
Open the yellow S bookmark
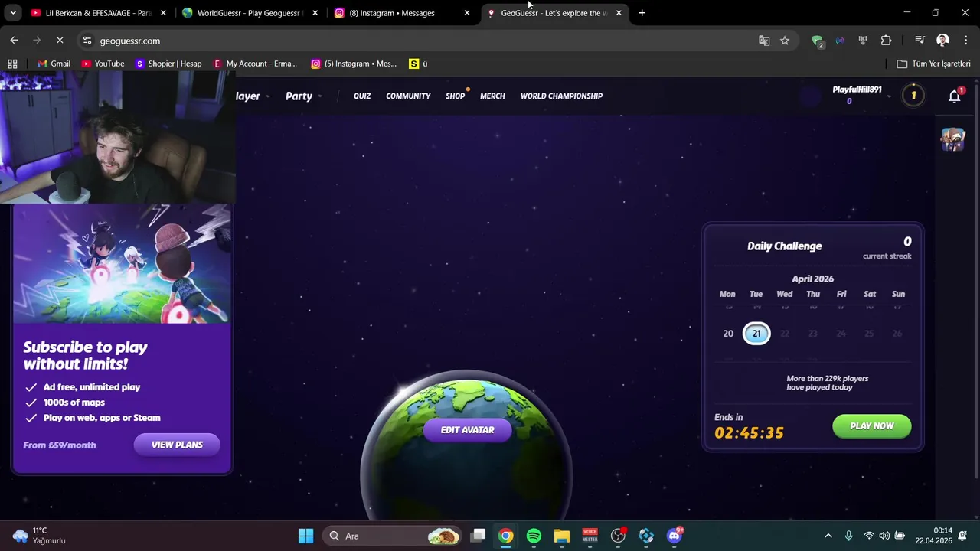point(418,64)
